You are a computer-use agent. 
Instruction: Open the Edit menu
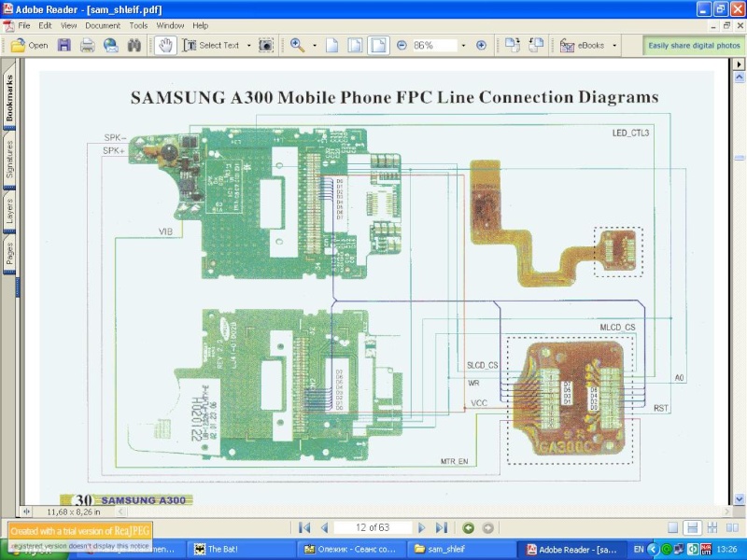point(45,25)
